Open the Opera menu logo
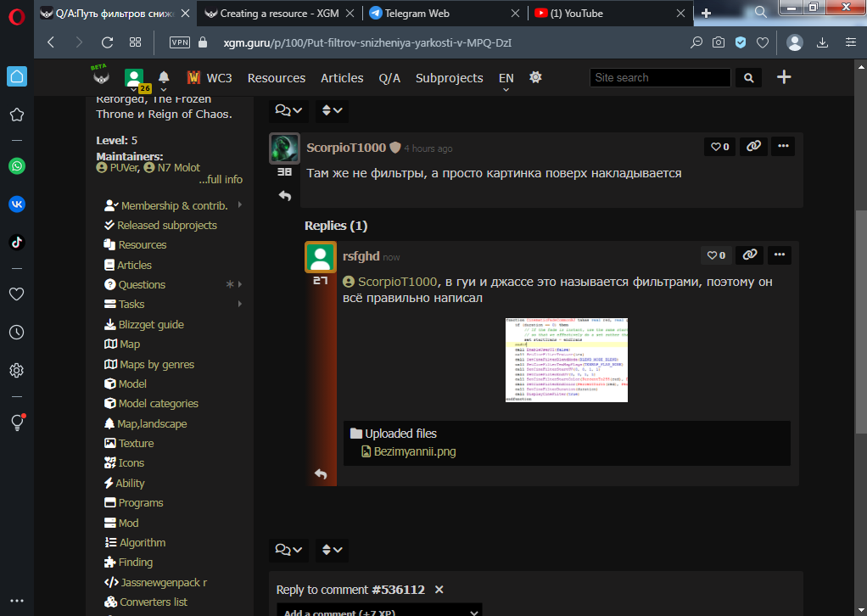Image resolution: width=867 pixels, height=616 pixels. coord(17,17)
